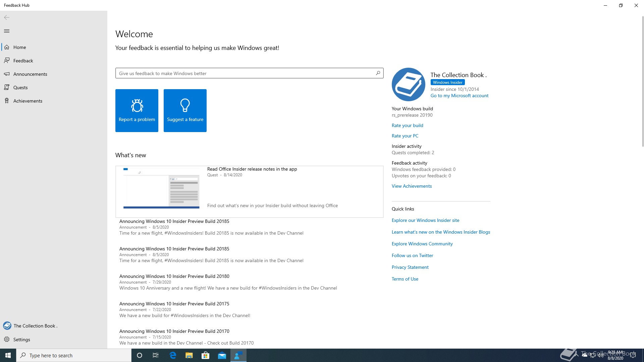
Task: Open Task View on taskbar
Action: click(x=156, y=355)
